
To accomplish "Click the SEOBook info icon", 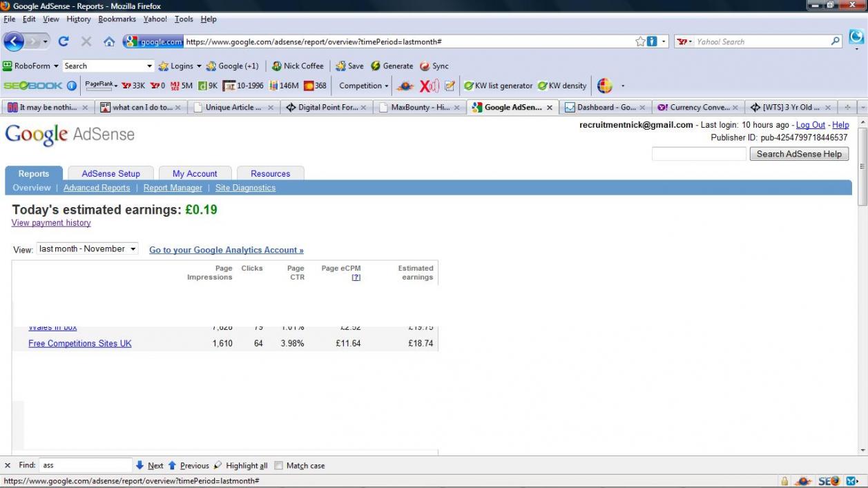I will coord(72,86).
